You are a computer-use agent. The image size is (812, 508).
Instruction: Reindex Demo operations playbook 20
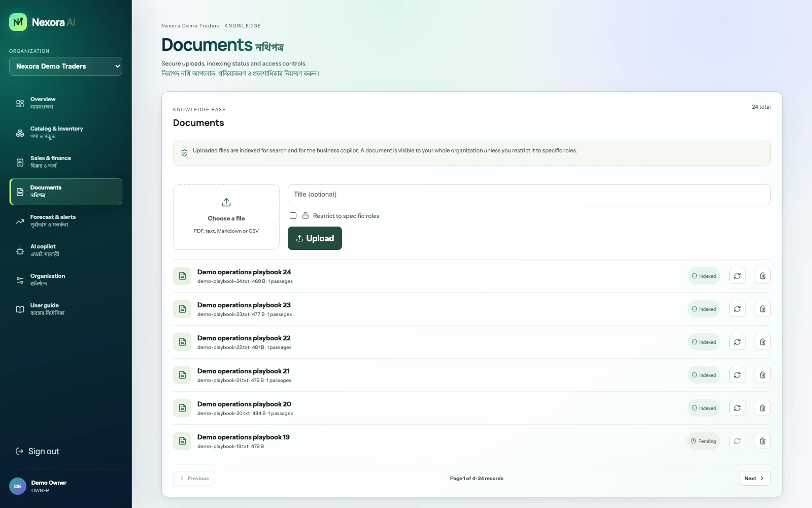[x=737, y=408]
